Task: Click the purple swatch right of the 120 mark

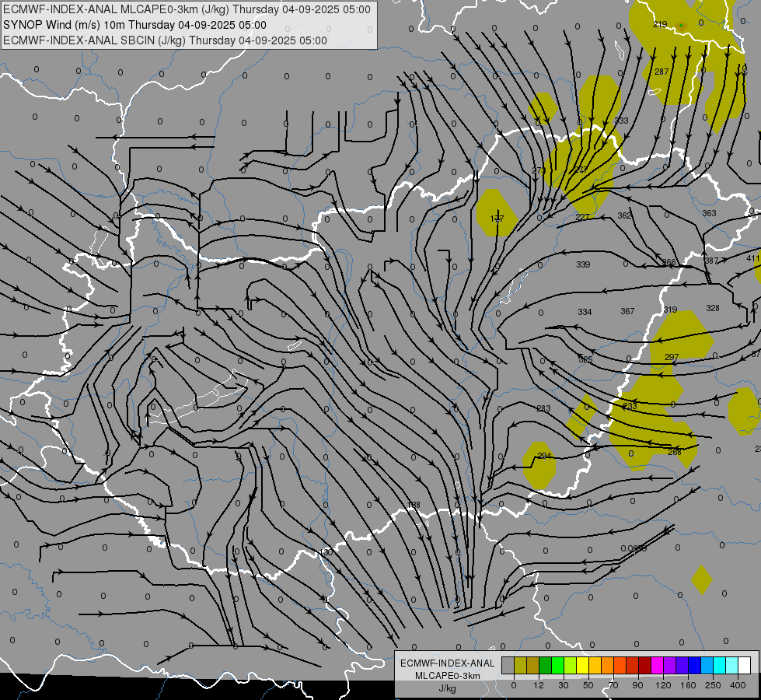Action: pos(670,666)
